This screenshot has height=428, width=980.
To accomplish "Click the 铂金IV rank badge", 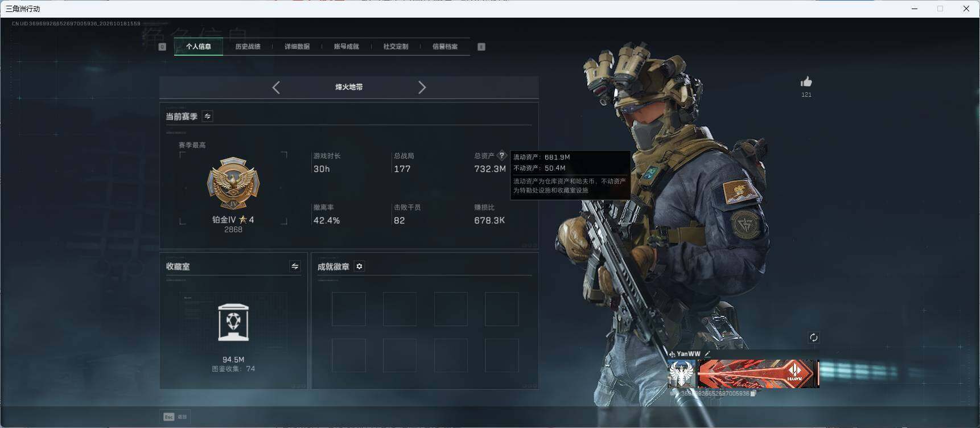I will click(233, 184).
